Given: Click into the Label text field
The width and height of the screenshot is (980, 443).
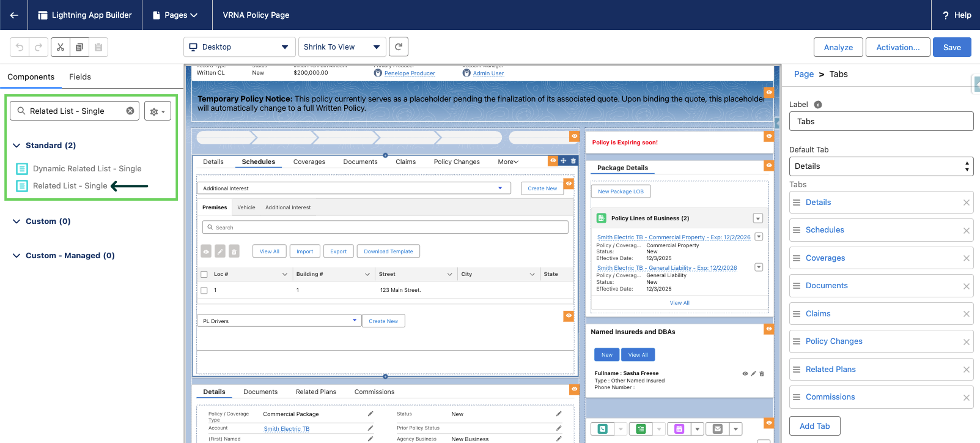Looking at the screenshot, I should pyautogui.click(x=881, y=121).
